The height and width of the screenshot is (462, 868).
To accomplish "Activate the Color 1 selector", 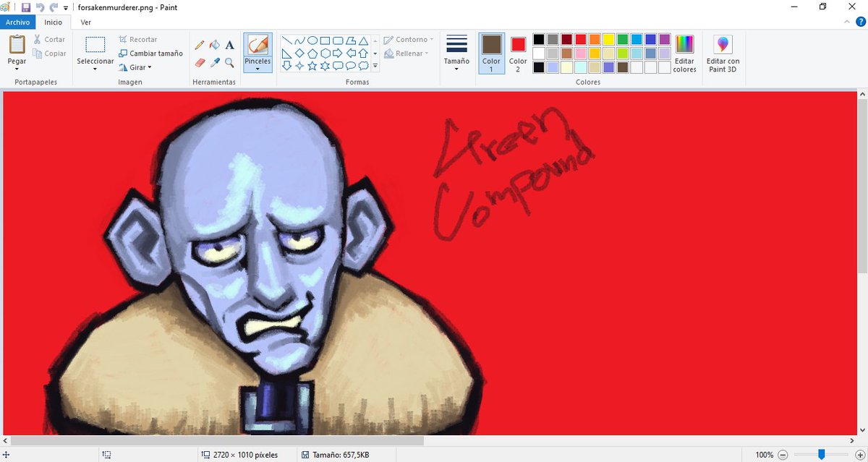I will coord(491,53).
